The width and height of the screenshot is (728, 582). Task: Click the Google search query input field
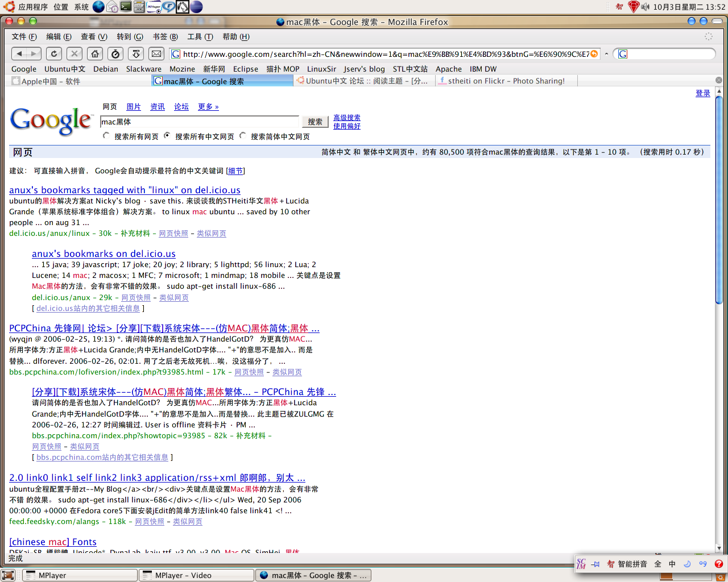pos(200,122)
